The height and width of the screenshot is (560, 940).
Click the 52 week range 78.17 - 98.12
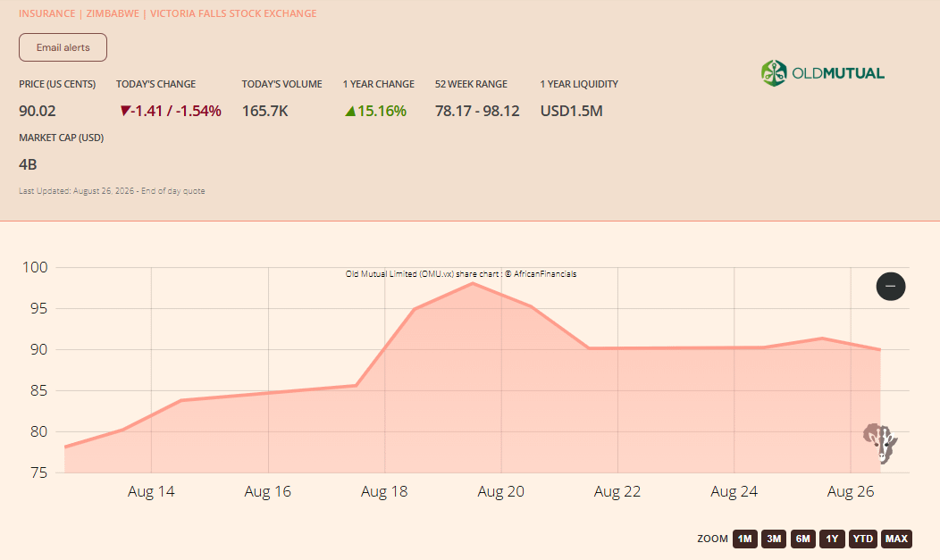click(x=477, y=111)
